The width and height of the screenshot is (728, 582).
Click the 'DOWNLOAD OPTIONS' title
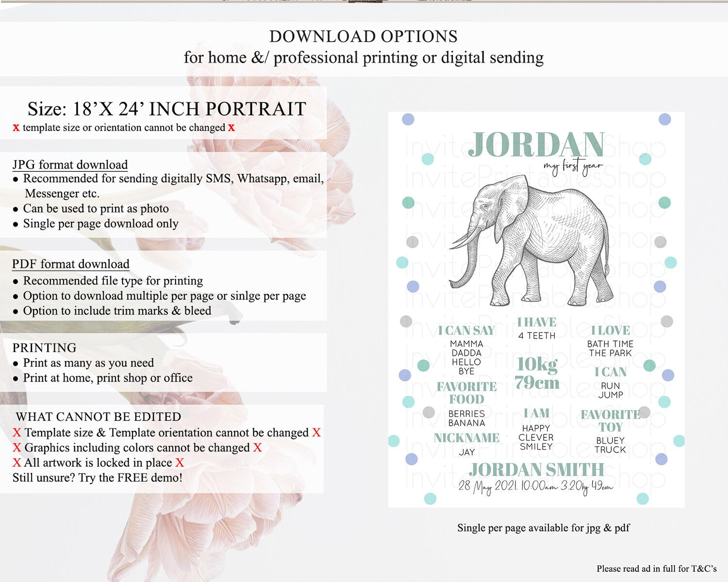363,36
